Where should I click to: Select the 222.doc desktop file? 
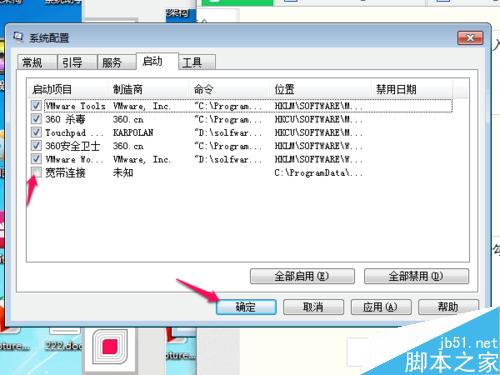pos(64,346)
